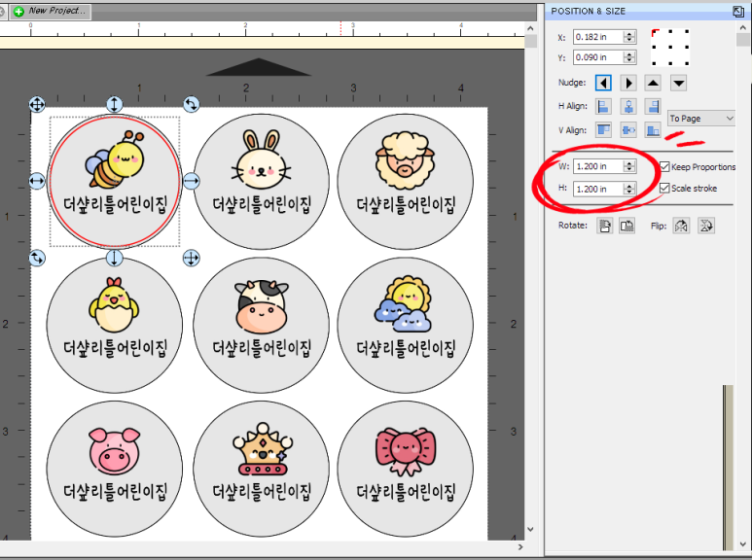Align left with H Align icon
This screenshot has width=752, height=560.
[x=603, y=106]
